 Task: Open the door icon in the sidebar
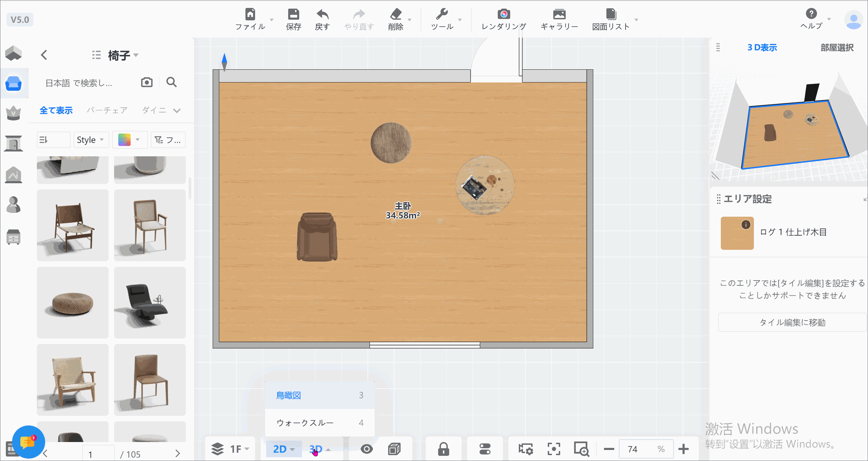tap(13, 143)
